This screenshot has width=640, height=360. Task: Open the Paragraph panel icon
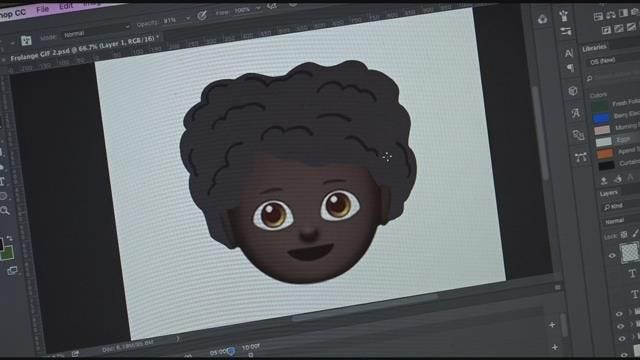point(571,68)
